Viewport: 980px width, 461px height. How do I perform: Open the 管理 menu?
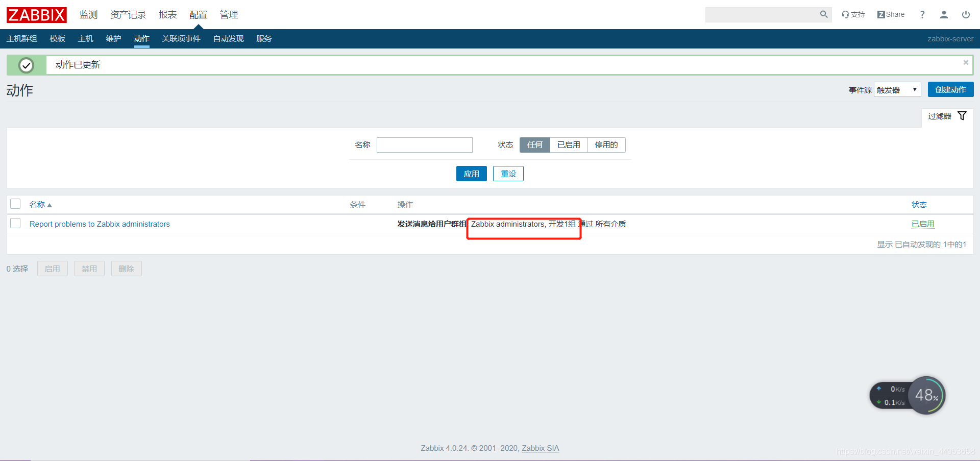click(229, 15)
